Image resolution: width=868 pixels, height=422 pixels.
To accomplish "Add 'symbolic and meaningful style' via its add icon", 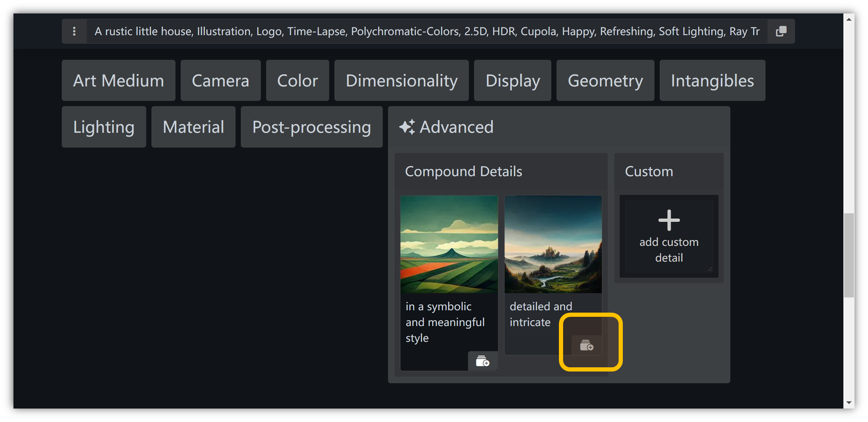I will pos(482,361).
